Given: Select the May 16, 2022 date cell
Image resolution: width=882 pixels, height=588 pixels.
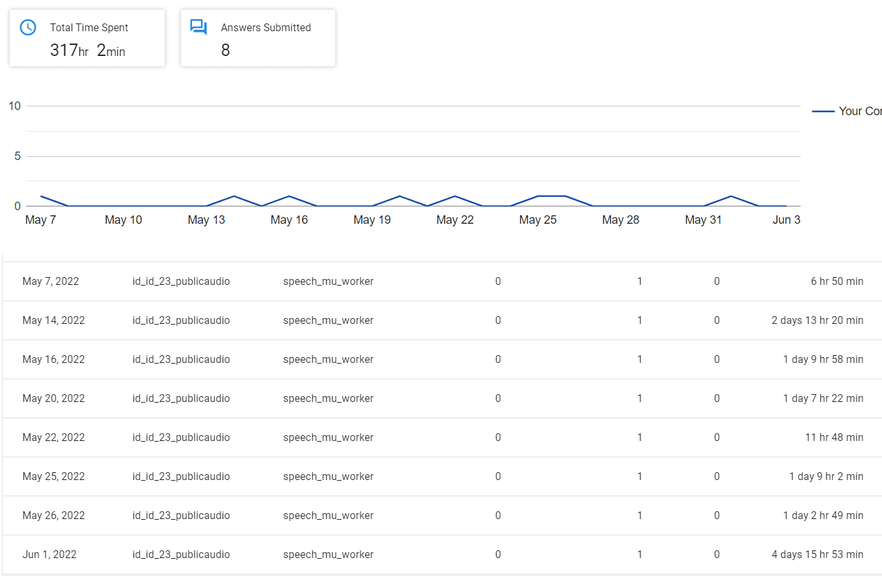Looking at the screenshot, I should (53, 360).
